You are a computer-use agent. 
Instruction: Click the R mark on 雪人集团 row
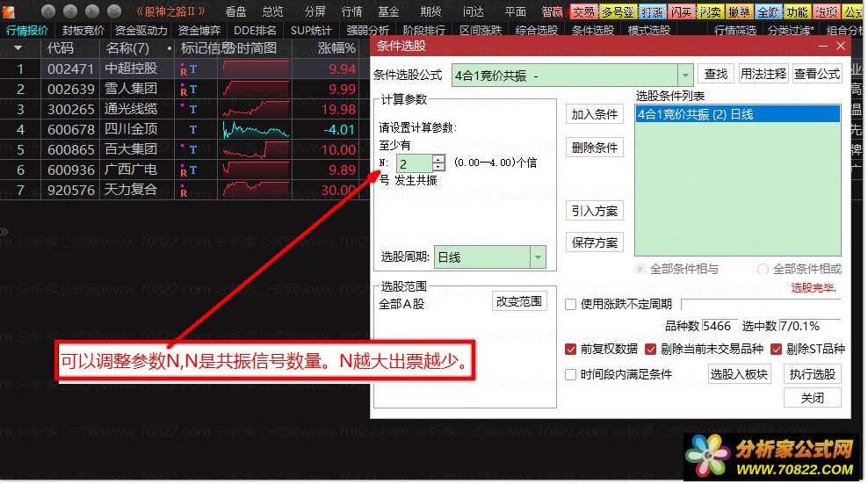(x=184, y=90)
